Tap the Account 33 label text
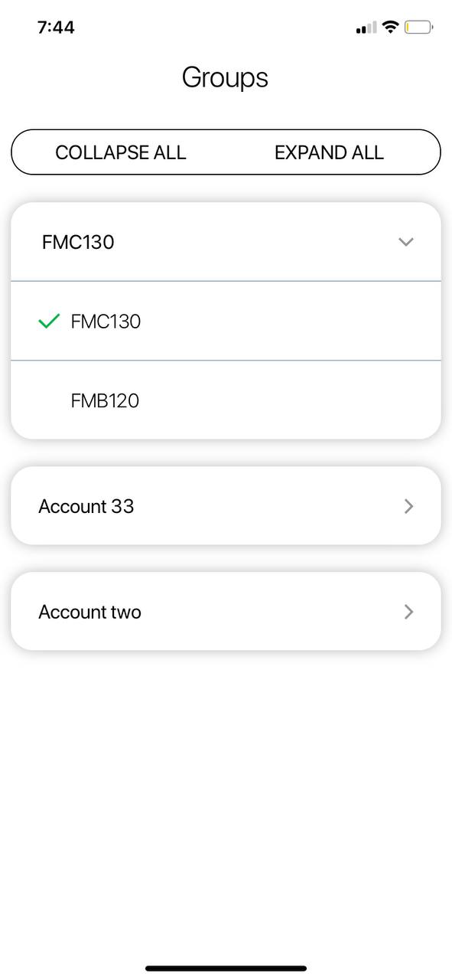 [x=86, y=506]
